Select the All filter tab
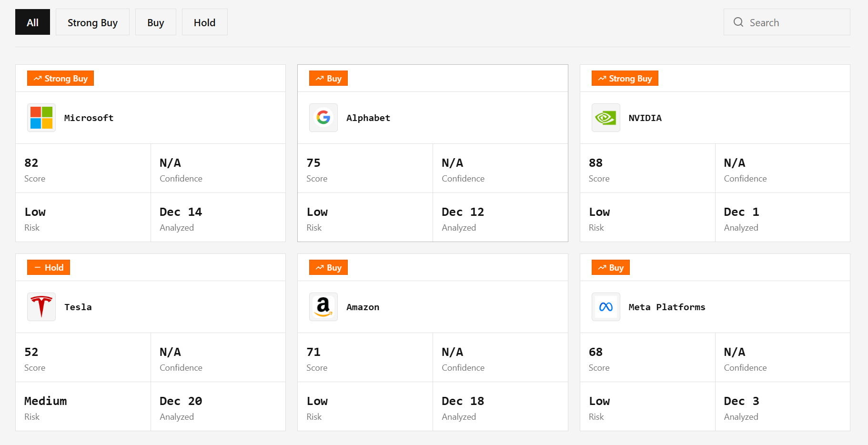The height and width of the screenshot is (445, 868). point(32,22)
